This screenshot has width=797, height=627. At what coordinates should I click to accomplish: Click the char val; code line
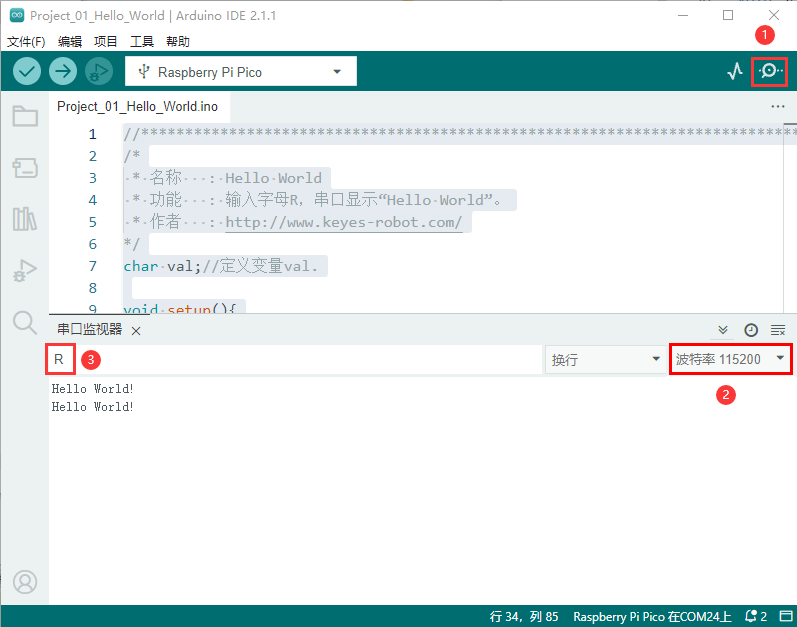click(221, 266)
